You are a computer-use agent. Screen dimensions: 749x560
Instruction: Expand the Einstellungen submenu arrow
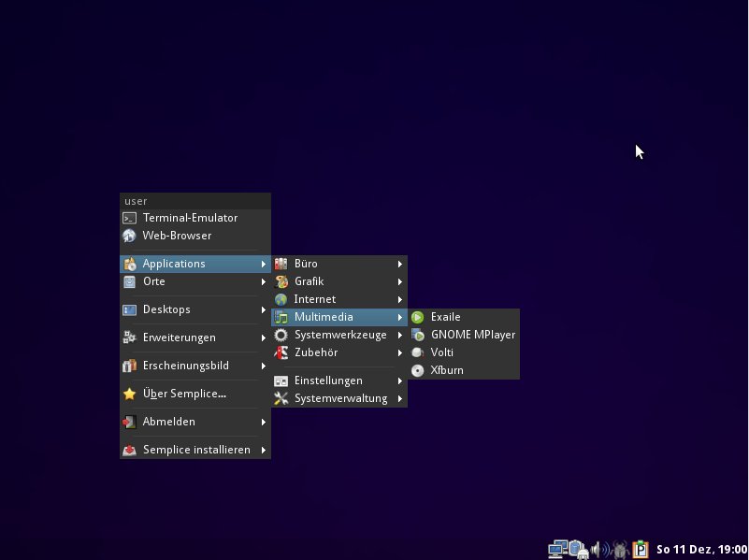click(x=400, y=381)
